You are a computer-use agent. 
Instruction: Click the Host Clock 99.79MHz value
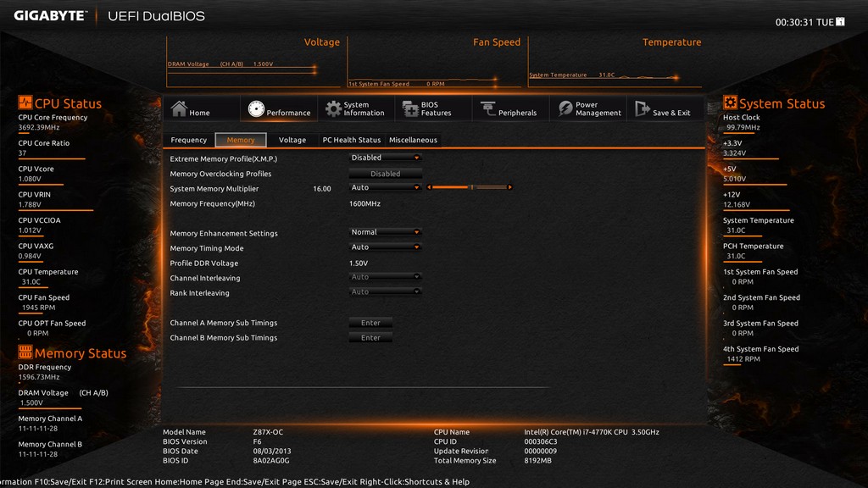743,127
